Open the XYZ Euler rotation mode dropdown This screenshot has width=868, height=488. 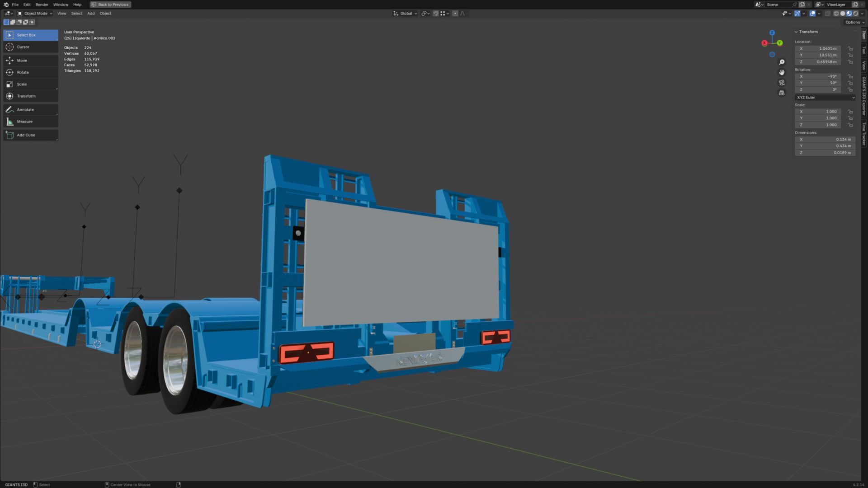point(825,98)
